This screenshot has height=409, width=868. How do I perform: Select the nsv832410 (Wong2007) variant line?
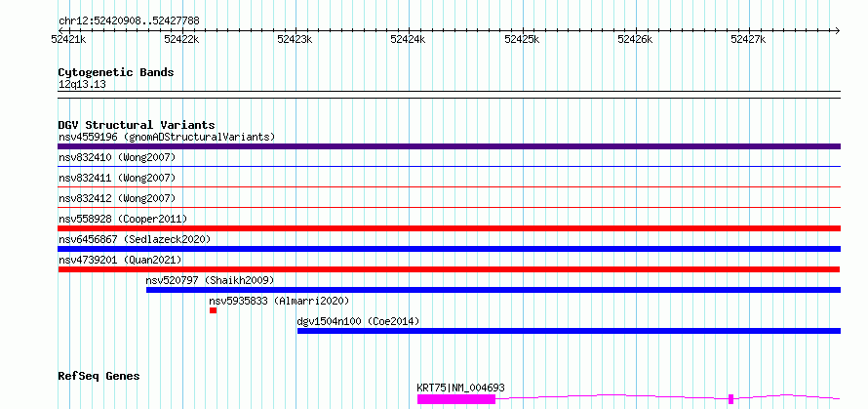pos(449,166)
